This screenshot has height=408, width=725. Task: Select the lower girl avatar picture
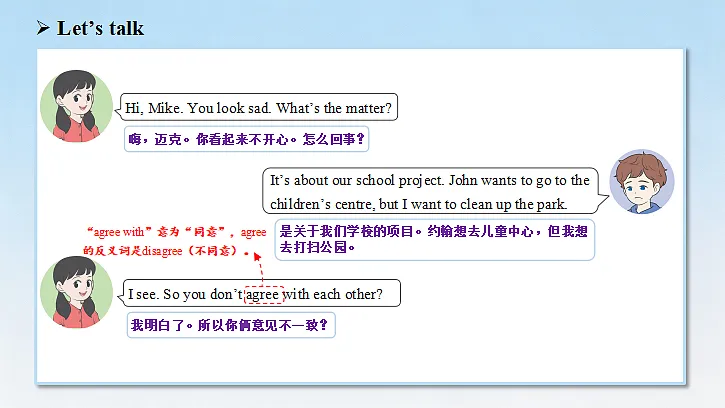point(76,292)
